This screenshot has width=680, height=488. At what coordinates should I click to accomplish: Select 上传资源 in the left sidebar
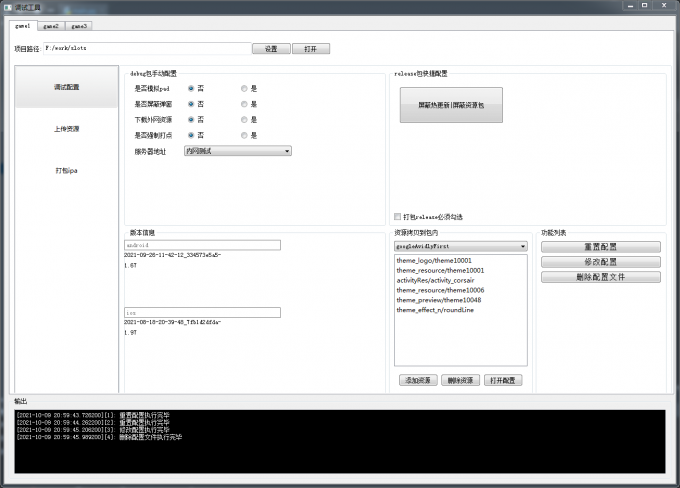(x=66, y=129)
